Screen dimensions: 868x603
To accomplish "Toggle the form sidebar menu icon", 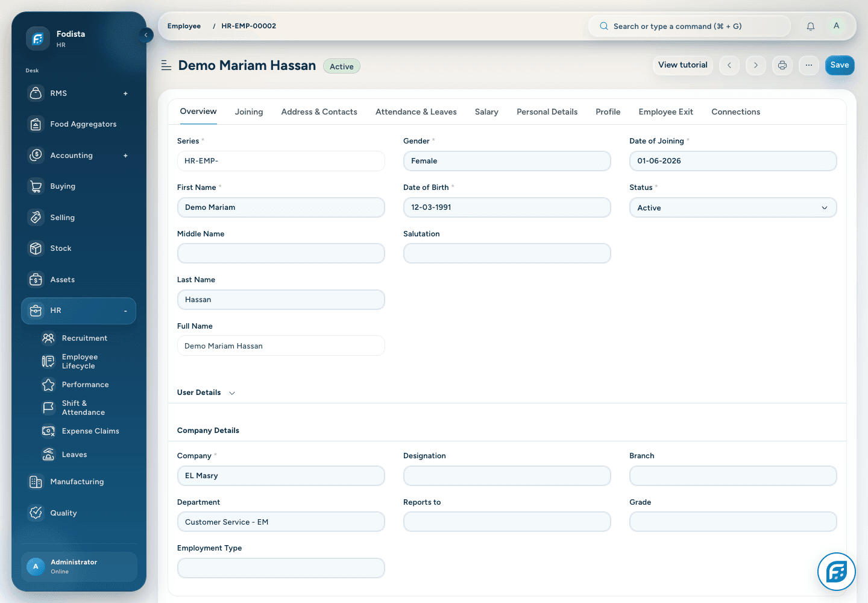I will pos(166,65).
